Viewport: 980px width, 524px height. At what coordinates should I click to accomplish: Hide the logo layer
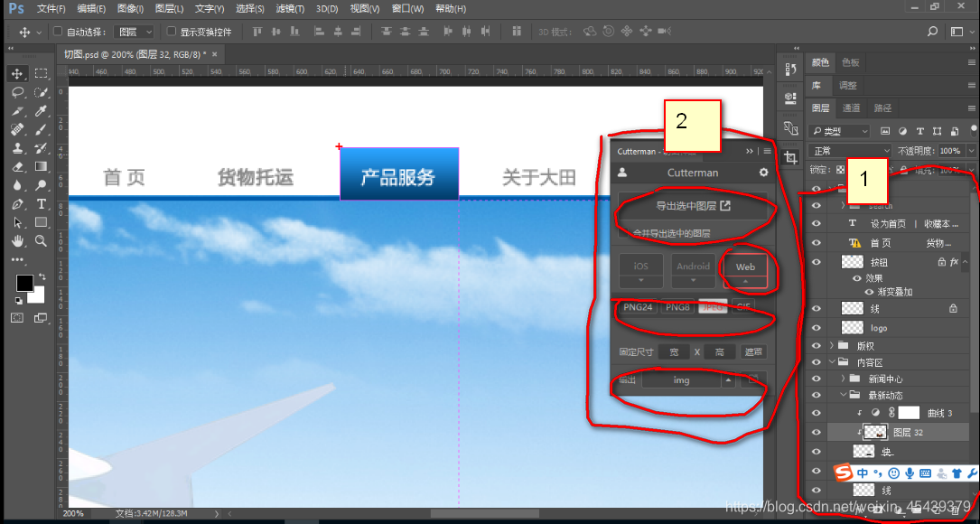816,327
